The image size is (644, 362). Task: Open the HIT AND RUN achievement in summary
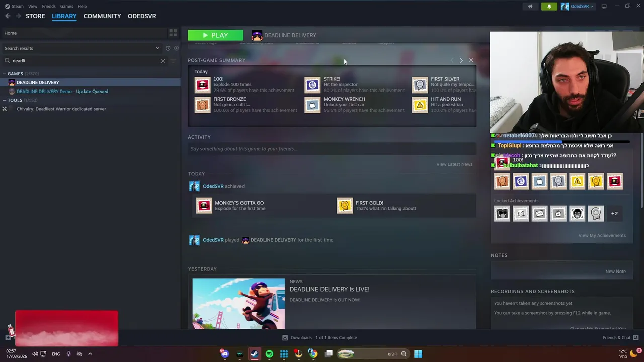[x=420, y=105]
